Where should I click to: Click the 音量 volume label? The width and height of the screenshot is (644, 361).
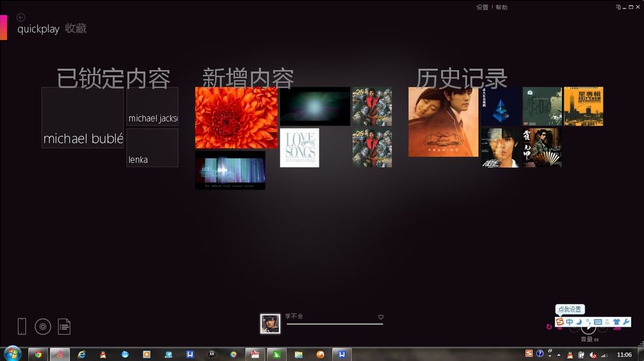coord(587,339)
